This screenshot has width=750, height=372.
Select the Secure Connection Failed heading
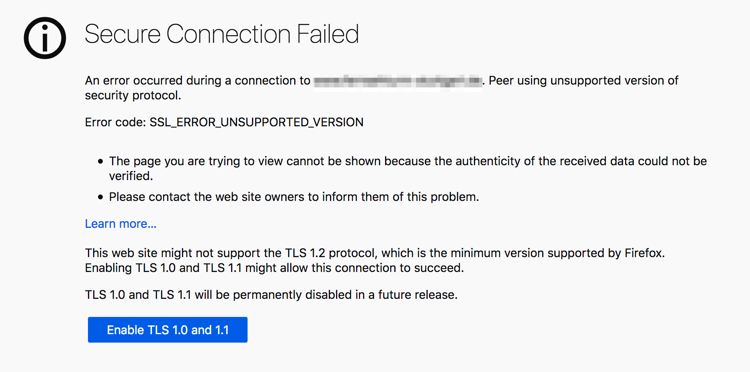click(x=221, y=34)
